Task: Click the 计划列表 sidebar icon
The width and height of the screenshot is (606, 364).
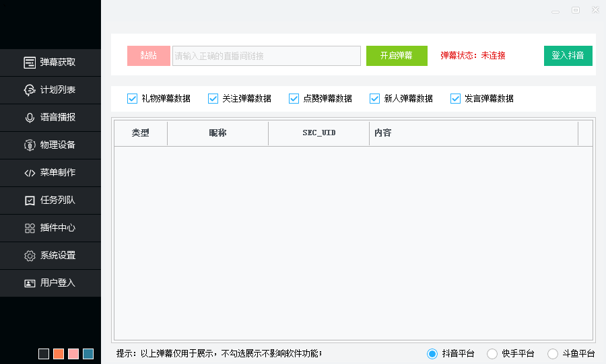Action: [x=30, y=90]
